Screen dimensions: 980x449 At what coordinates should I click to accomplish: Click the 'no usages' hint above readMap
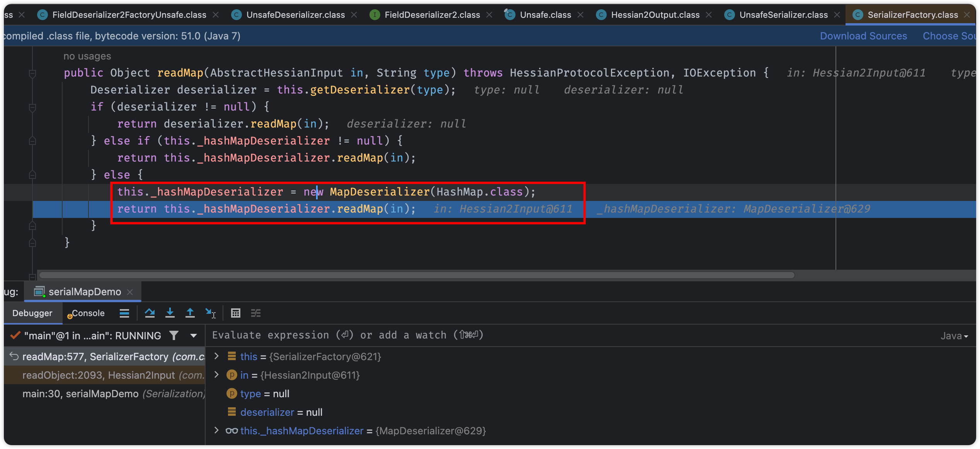[87, 56]
